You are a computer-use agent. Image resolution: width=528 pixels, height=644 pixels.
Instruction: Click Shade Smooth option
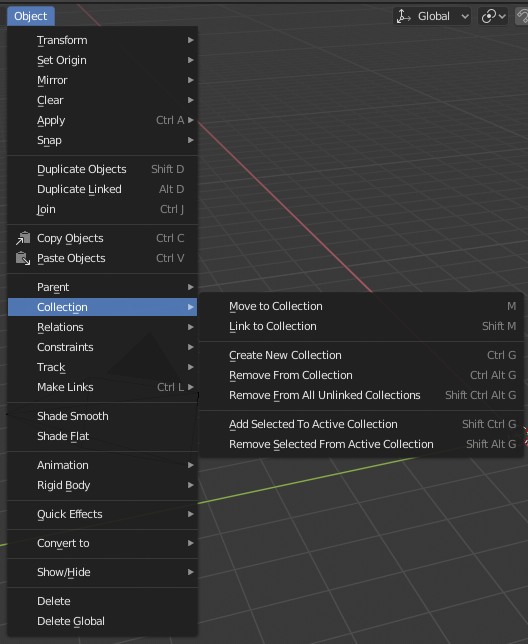point(103,416)
